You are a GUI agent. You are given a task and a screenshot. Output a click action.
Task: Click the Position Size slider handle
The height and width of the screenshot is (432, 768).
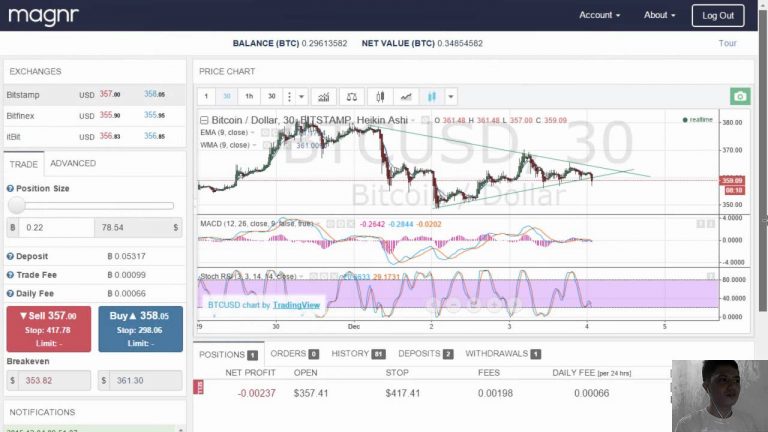pyautogui.click(x=16, y=205)
